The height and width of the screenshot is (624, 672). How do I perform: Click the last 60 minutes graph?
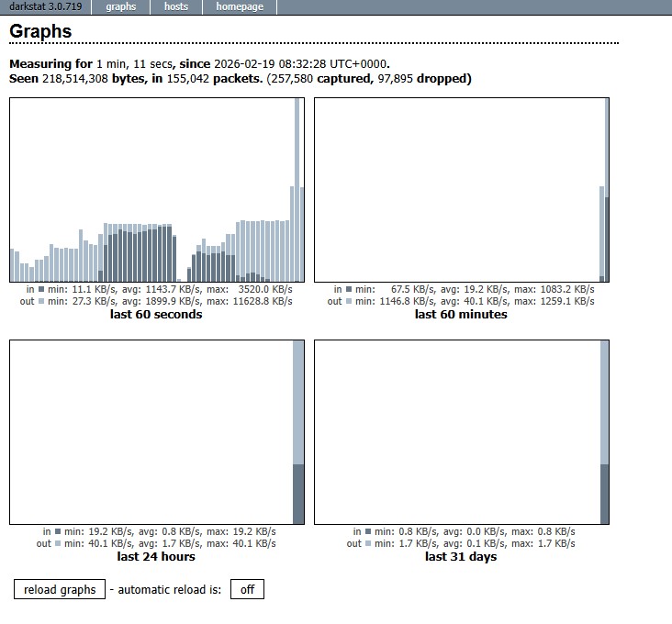pyautogui.click(x=462, y=190)
